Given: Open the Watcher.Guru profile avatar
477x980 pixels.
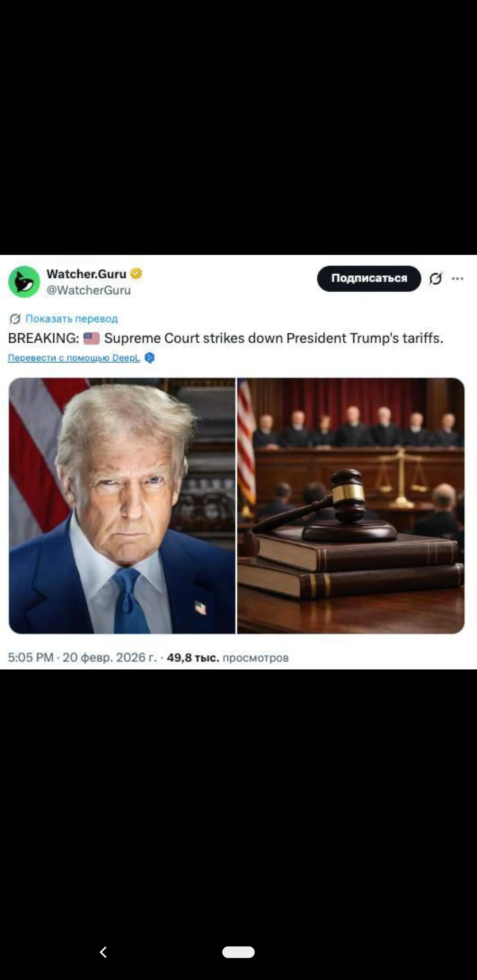Looking at the screenshot, I should [24, 281].
